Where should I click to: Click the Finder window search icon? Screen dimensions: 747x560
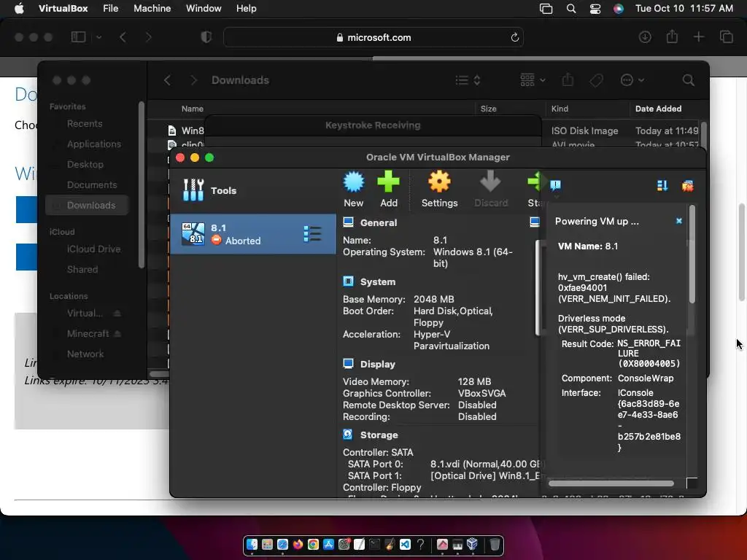click(x=688, y=80)
